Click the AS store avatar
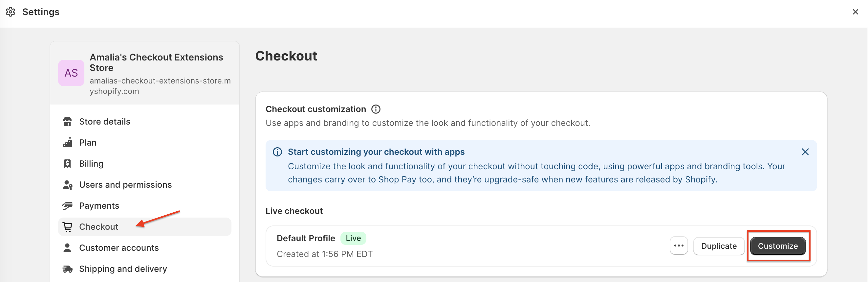The height and width of the screenshot is (282, 868). click(71, 73)
